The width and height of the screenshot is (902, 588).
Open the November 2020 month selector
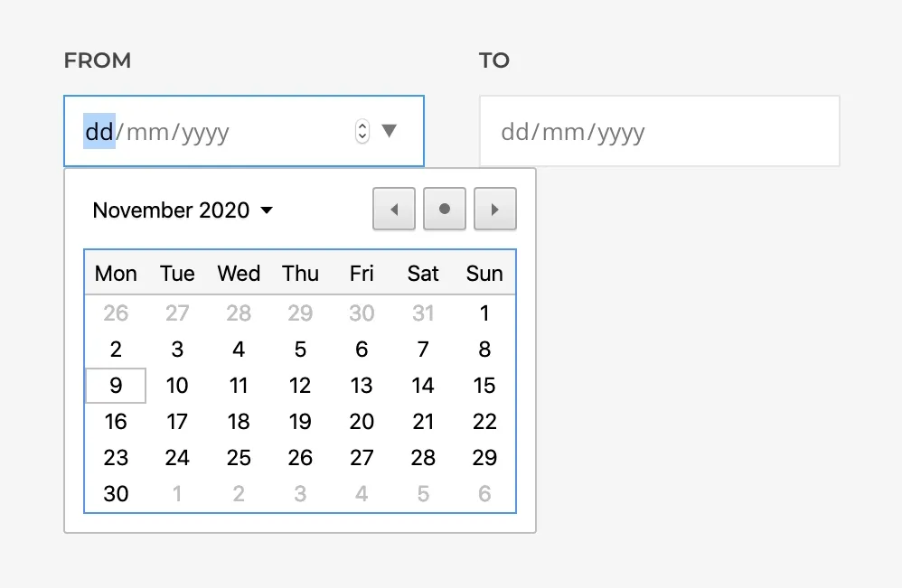pyautogui.click(x=183, y=210)
